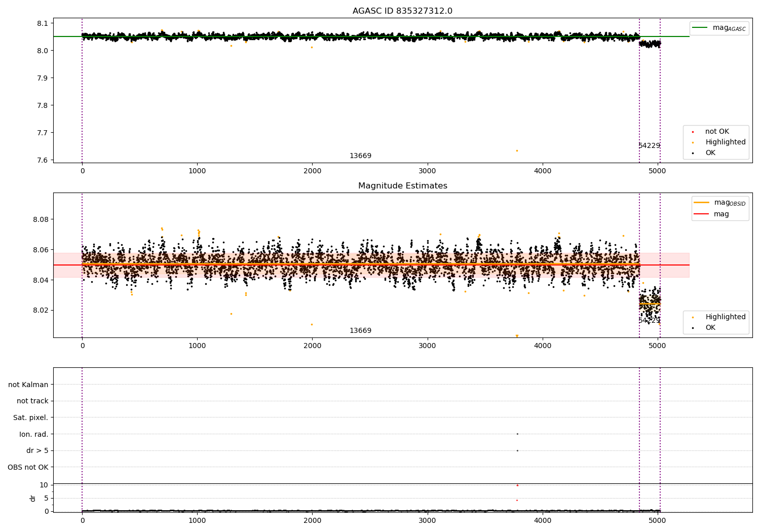Click the 'Sat. pixel.' flag label
Viewport: 760px width, 532px height.
click(30, 417)
